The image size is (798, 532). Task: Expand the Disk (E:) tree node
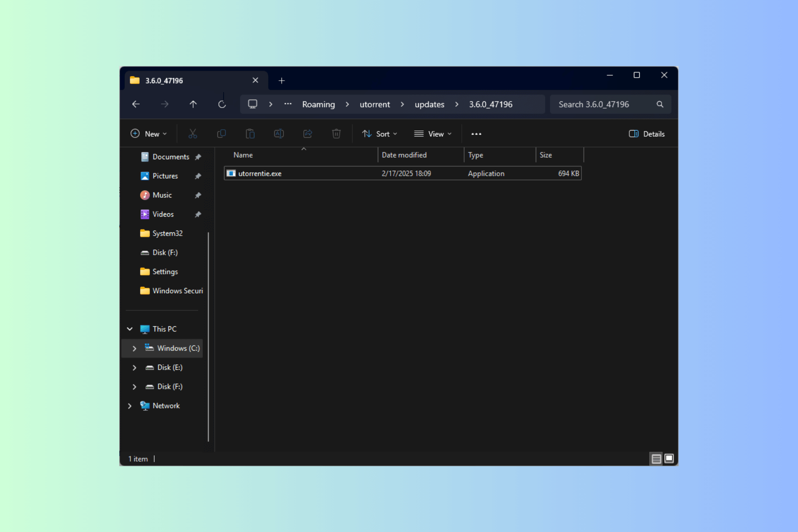(134, 367)
